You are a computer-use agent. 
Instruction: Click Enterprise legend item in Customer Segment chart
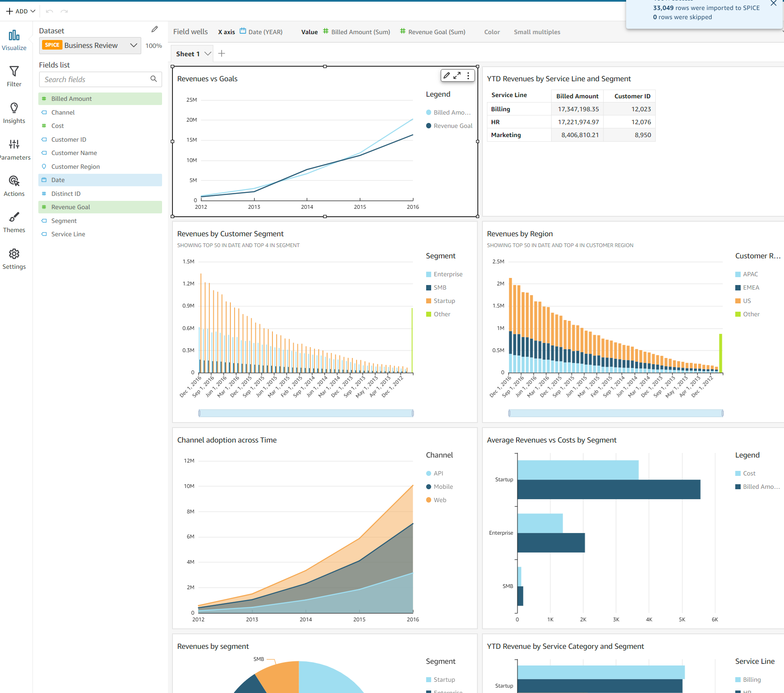click(444, 274)
